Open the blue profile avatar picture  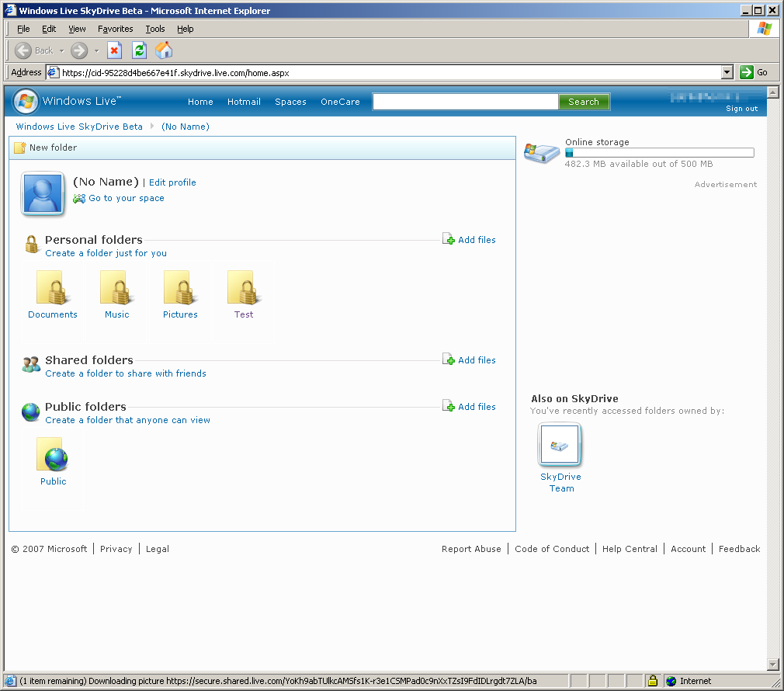43,194
